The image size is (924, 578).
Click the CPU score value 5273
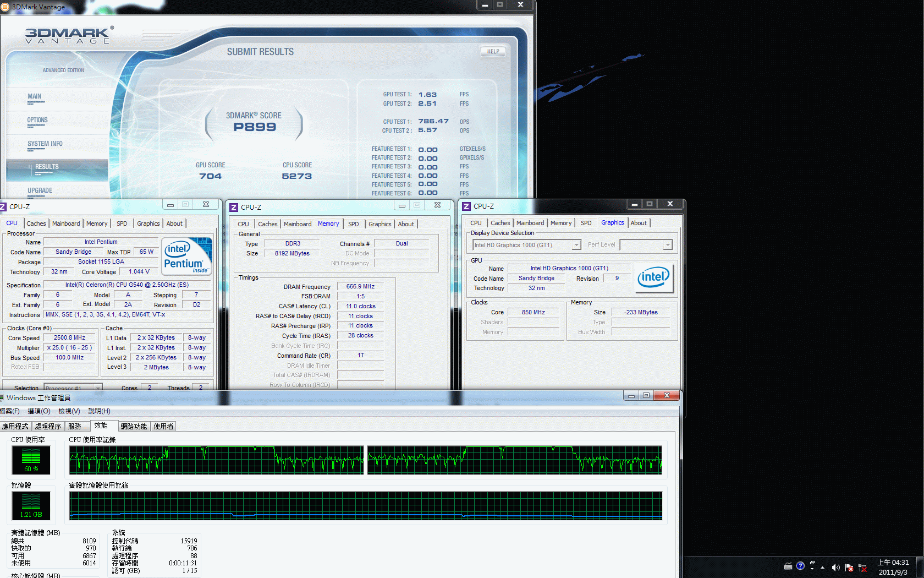click(x=297, y=176)
